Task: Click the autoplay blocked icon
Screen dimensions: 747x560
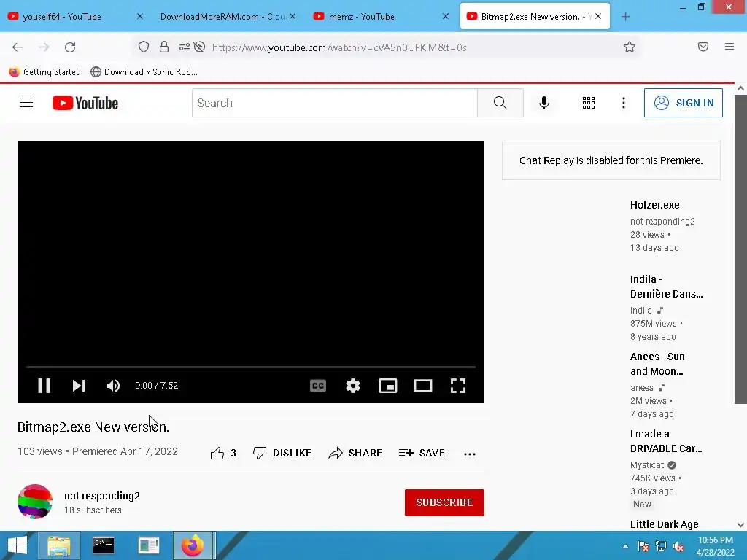Action: 200,47
